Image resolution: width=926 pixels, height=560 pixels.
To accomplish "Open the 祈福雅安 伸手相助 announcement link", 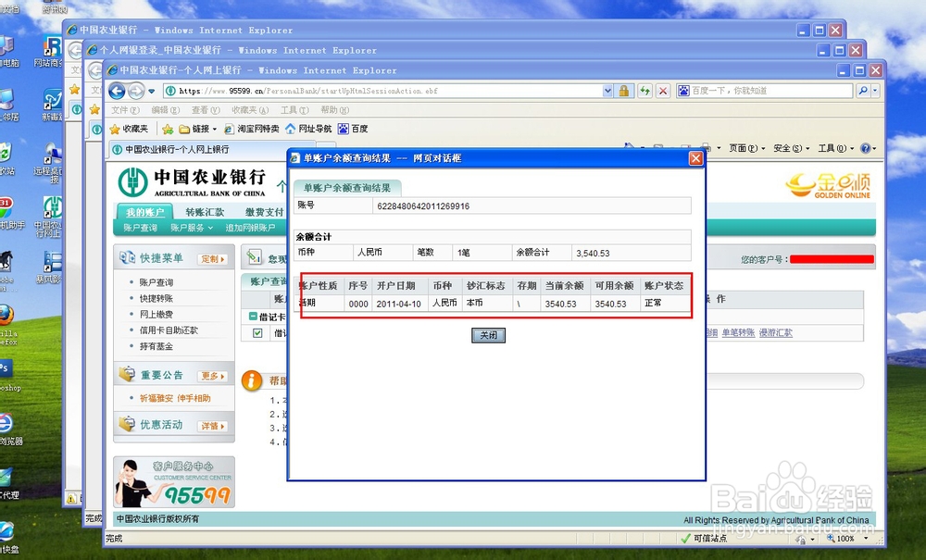I will click(175, 398).
